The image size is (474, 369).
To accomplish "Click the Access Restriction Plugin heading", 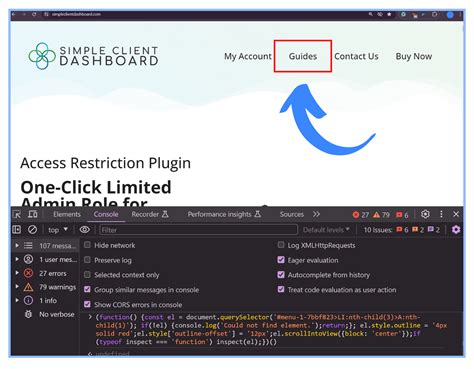I will click(105, 163).
